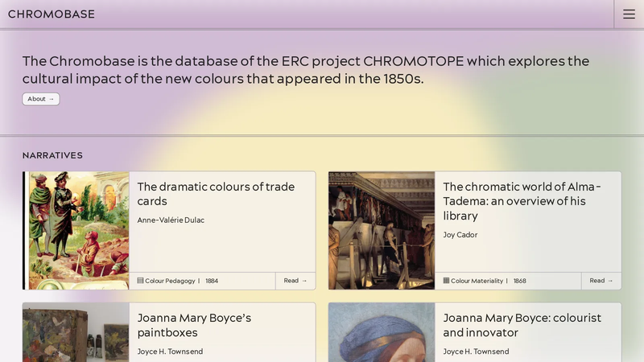Click Joyce H. Townsend under paintboxes
The image size is (644, 362).
pos(170,352)
